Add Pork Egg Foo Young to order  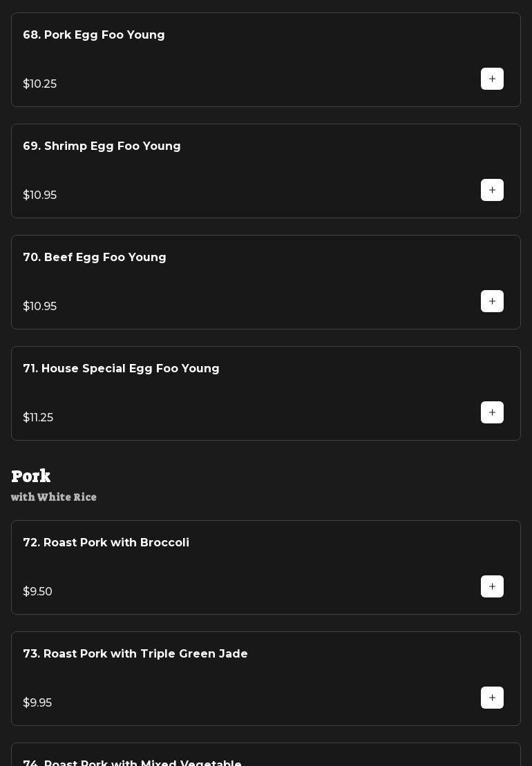coord(492,79)
